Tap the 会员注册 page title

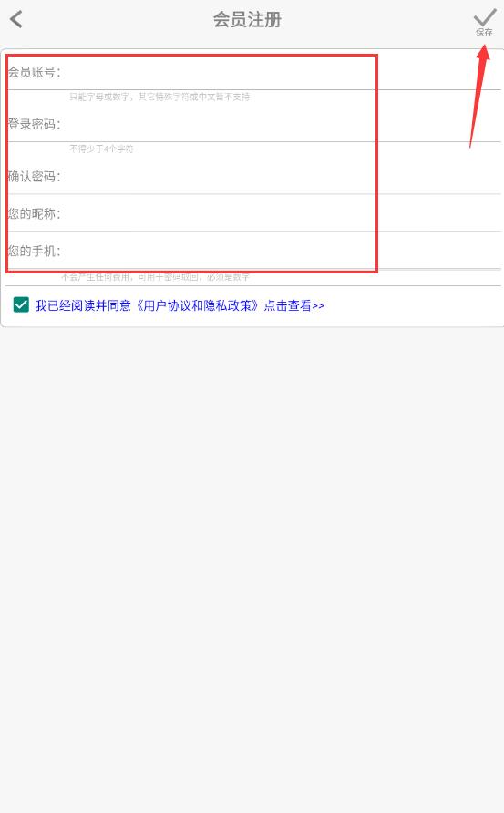(247, 20)
